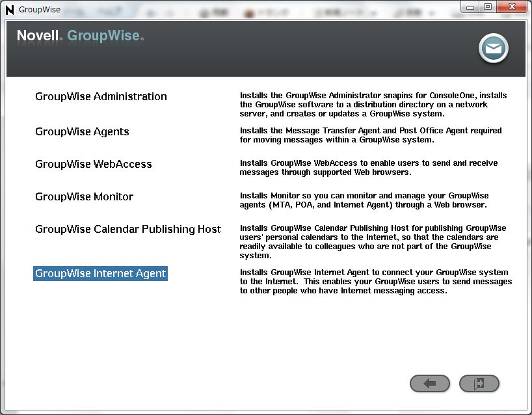This screenshot has width=532, height=415.
Task: Click description 'Installs GroupWise Calendar Publishing Host for publishing'
Action: click(x=373, y=242)
